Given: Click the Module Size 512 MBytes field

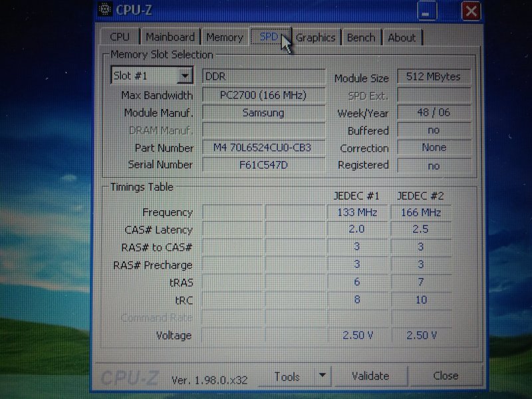Looking at the screenshot, I should point(434,77).
